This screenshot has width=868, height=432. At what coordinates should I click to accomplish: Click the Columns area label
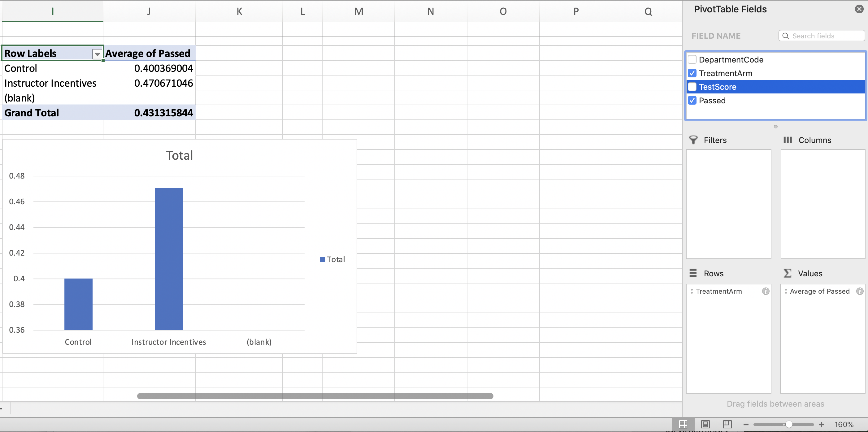(814, 140)
